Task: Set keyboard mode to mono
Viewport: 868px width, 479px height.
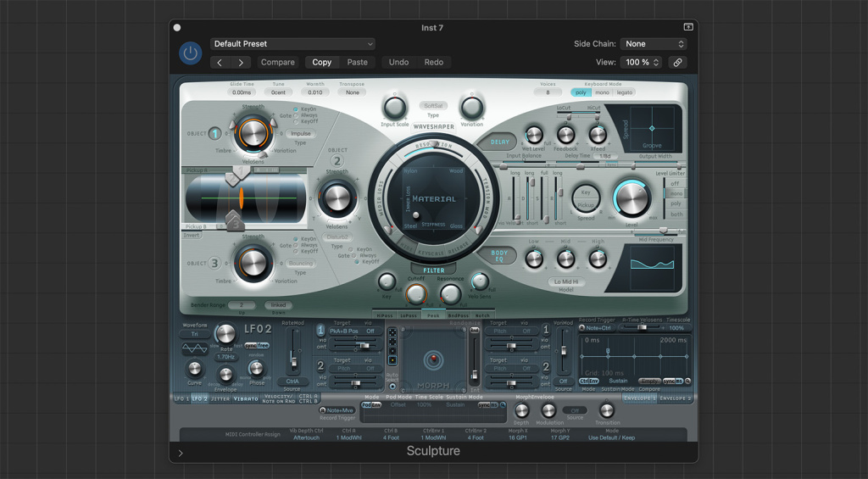Action: (x=602, y=92)
